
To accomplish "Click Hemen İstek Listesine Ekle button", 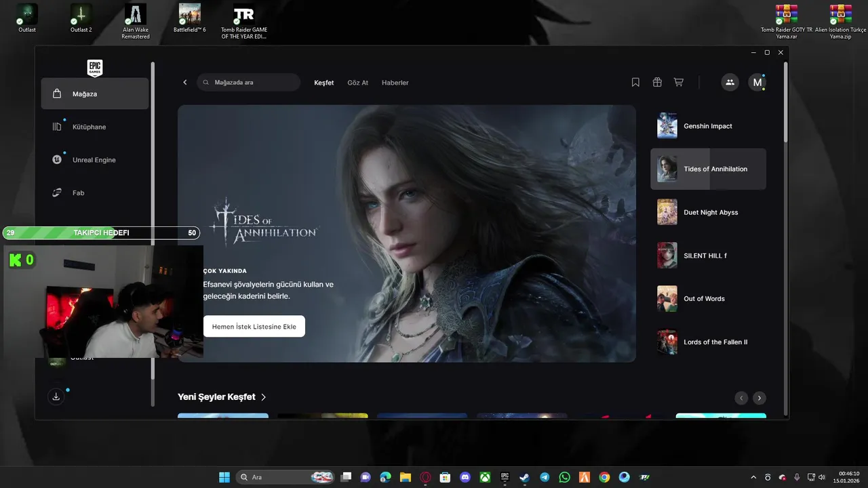I will click(254, 327).
